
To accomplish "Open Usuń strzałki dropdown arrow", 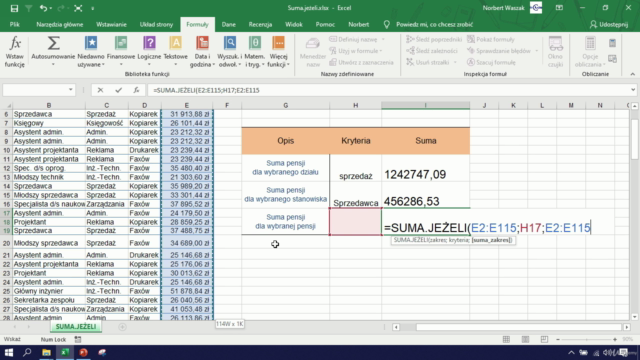I will 455,62.
